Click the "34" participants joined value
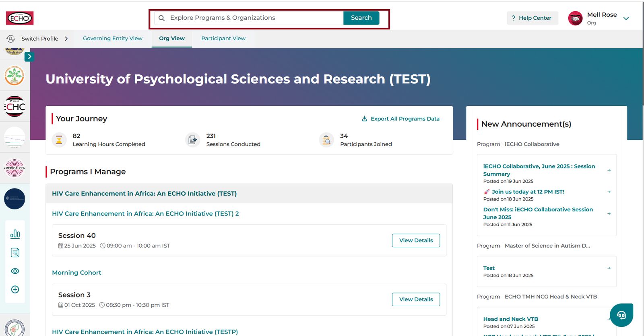The image size is (644, 336). [344, 136]
